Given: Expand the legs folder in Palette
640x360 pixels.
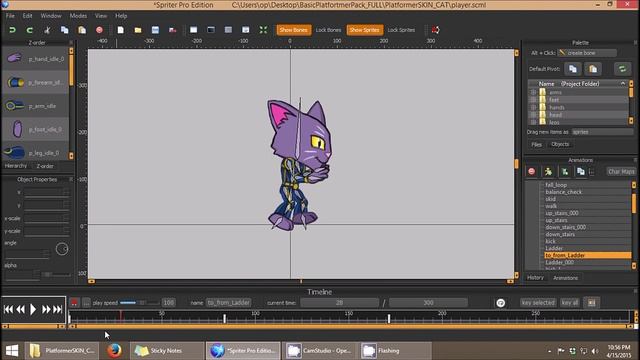Looking at the screenshot, I should tap(533, 122).
